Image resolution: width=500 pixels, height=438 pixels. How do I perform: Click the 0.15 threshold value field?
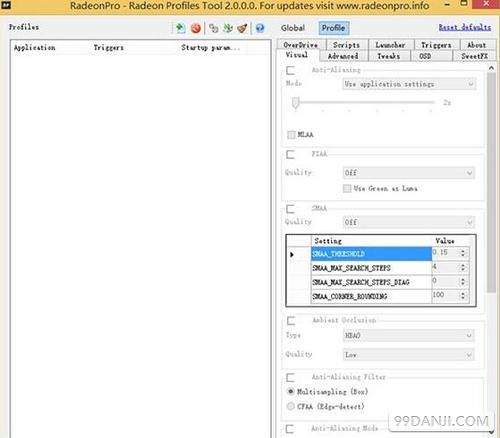click(x=446, y=253)
